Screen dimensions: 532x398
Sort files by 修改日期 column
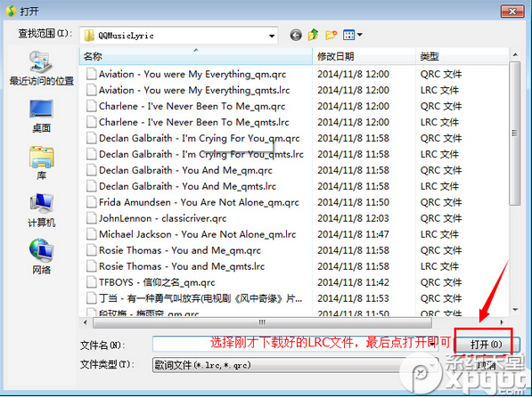(364, 56)
